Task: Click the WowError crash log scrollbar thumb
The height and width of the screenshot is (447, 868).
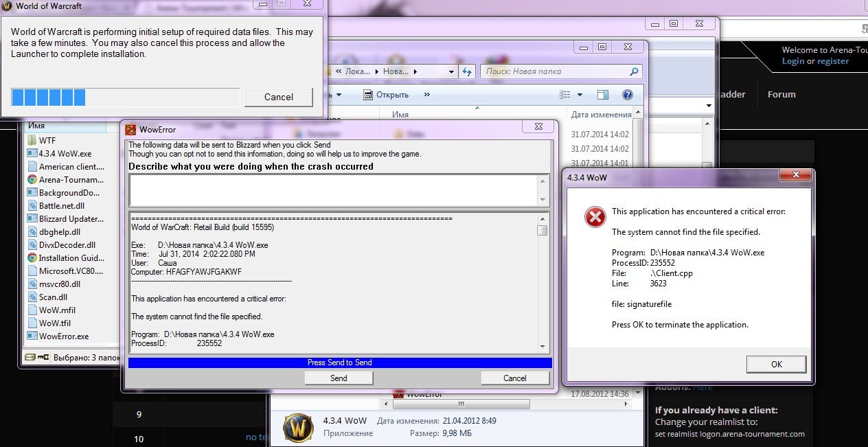Action: click(542, 230)
